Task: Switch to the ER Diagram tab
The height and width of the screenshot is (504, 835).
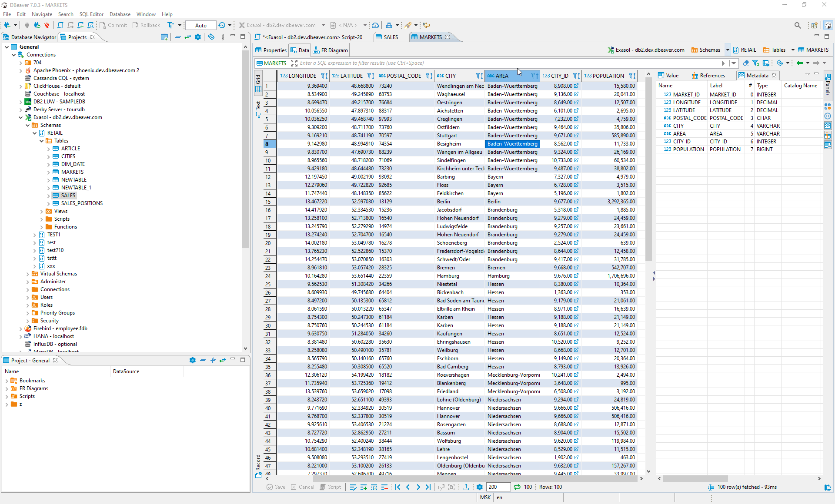Action: [x=331, y=50]
